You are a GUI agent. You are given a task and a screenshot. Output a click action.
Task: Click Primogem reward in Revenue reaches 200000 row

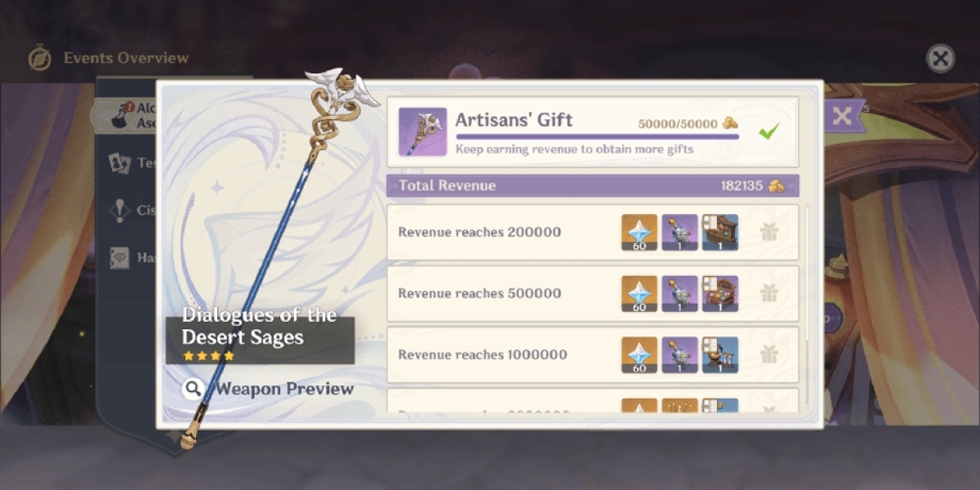(x=639, y=232)
